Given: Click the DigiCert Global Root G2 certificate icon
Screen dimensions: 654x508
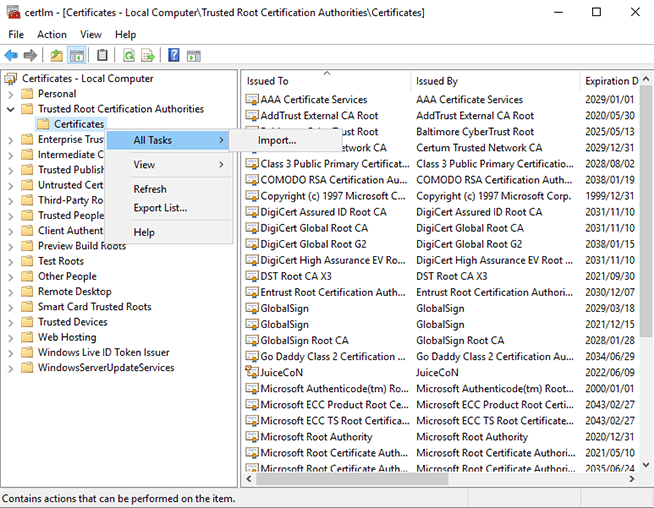Looking at the screenshot, I should (x=252, y=244).
